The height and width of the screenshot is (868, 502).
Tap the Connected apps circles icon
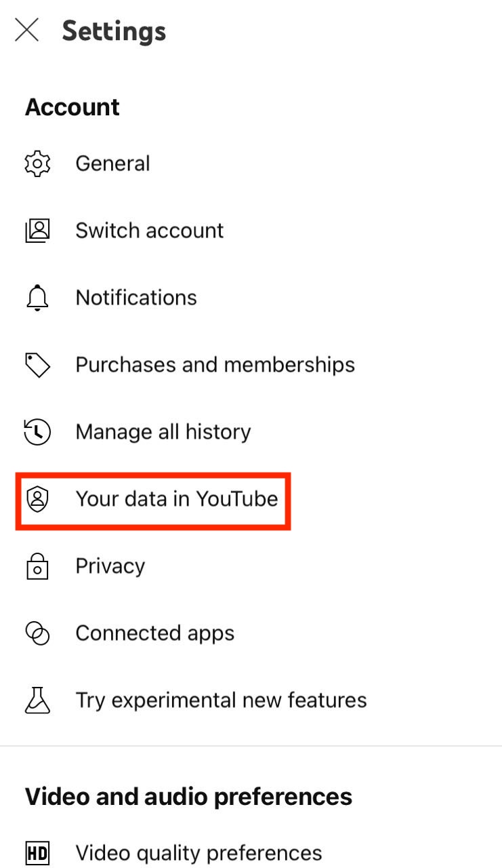point(37,633)
